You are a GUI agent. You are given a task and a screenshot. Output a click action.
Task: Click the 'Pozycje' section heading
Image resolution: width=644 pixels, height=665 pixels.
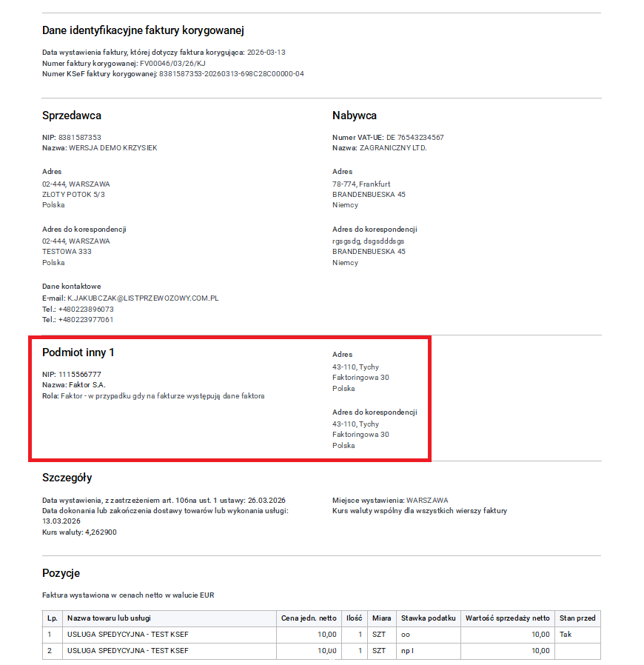point(61,573)
